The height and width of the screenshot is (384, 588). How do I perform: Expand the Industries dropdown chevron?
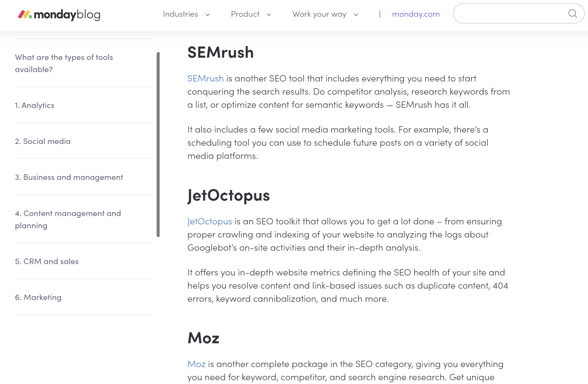click(x=208, y=15)
